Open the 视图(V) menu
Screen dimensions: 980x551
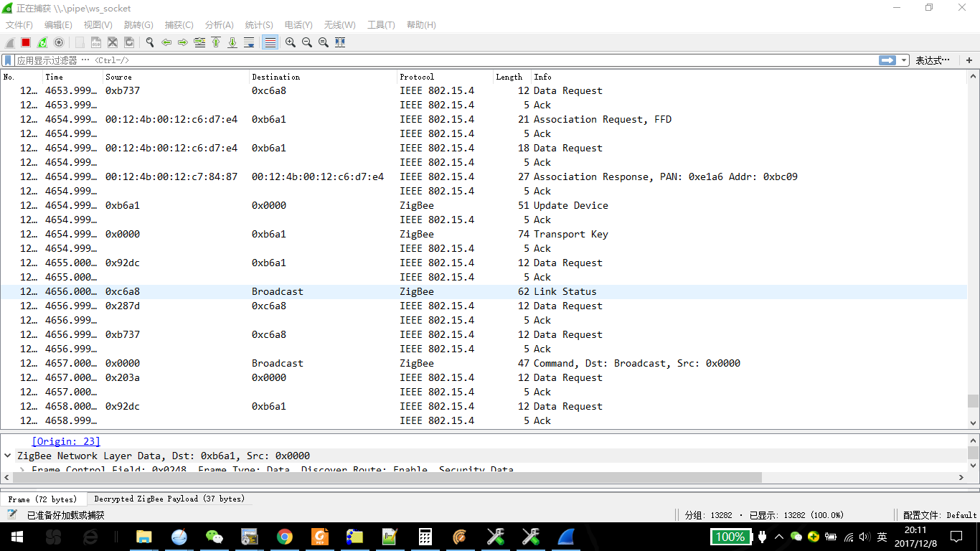tap(98, 25)
